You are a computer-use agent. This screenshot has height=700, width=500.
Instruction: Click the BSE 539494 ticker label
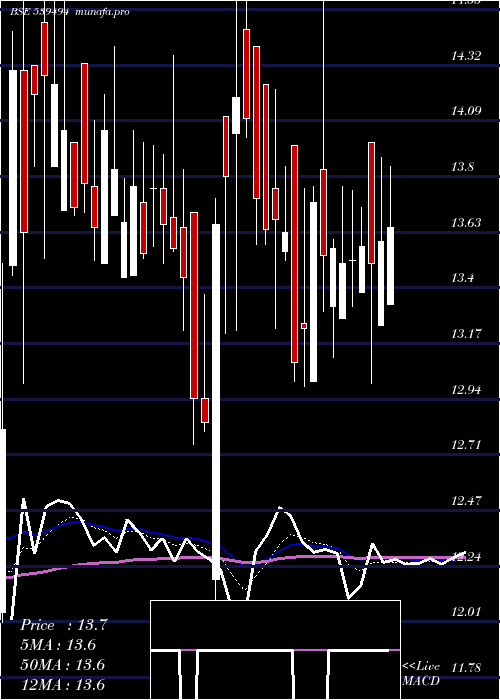(39, 12)
